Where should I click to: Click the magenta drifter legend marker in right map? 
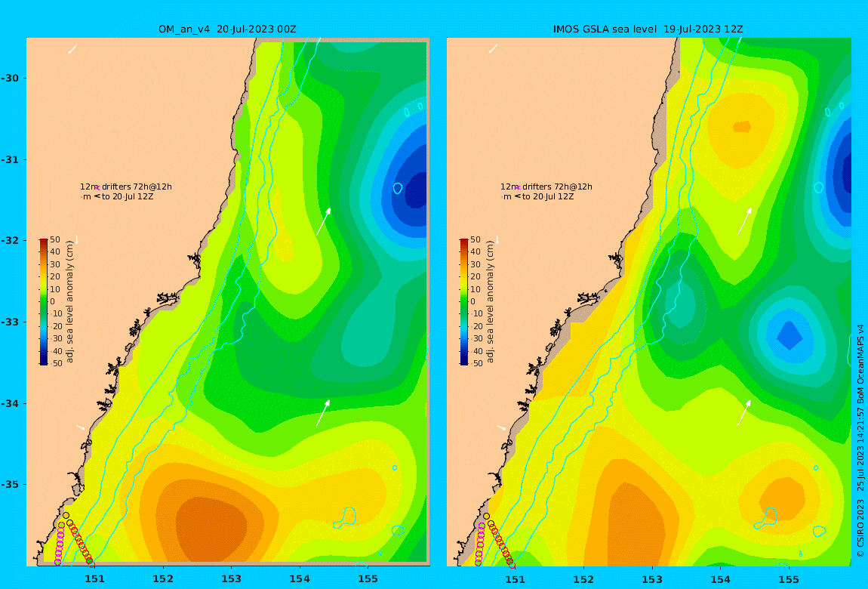518,188
